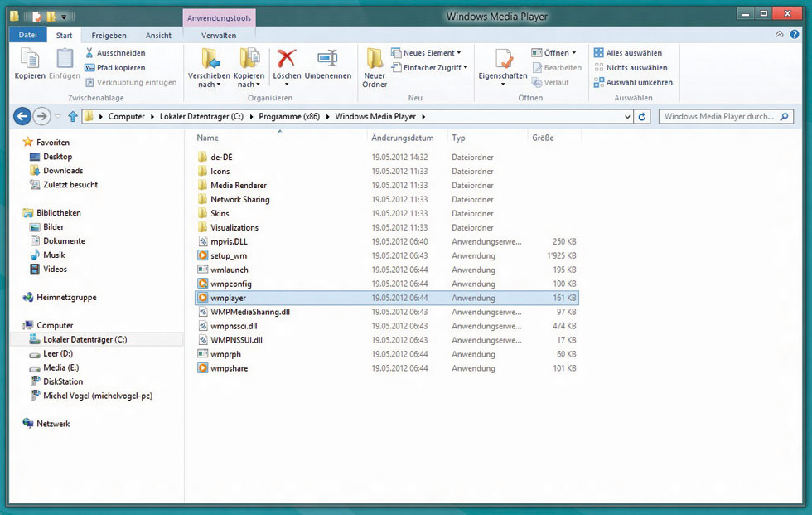812x515 pixels.
Task: Open Eigenschaften of selected file
Action: pos(502,66)
